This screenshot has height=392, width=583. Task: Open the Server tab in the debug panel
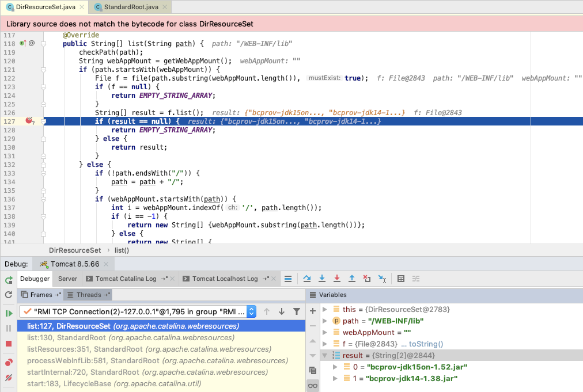[67, 279]
